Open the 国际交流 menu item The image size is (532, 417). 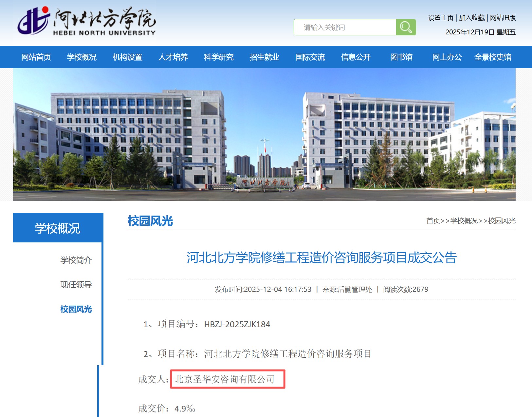310,57
